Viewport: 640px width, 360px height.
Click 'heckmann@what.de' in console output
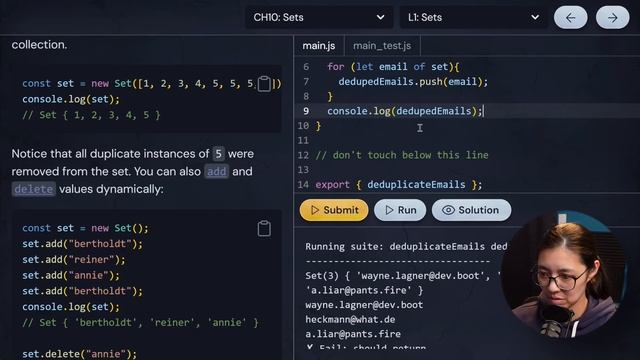pyautogui.click(x=350, y=320)
